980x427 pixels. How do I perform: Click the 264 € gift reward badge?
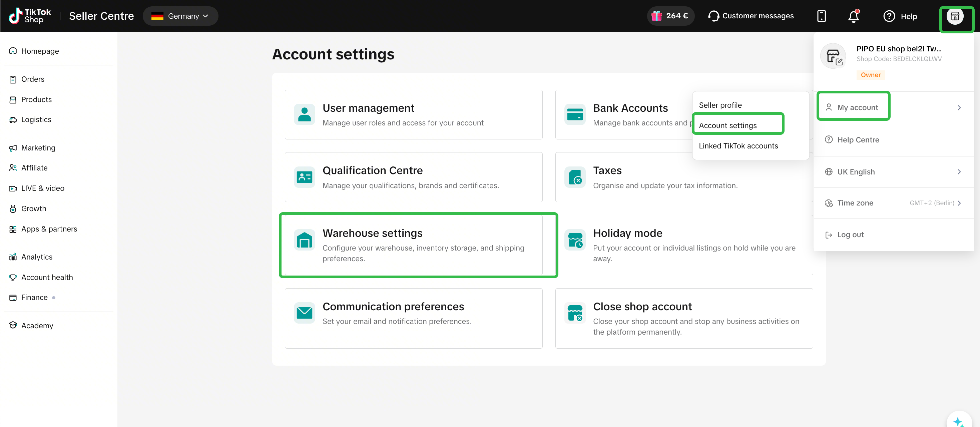point(670,16)
